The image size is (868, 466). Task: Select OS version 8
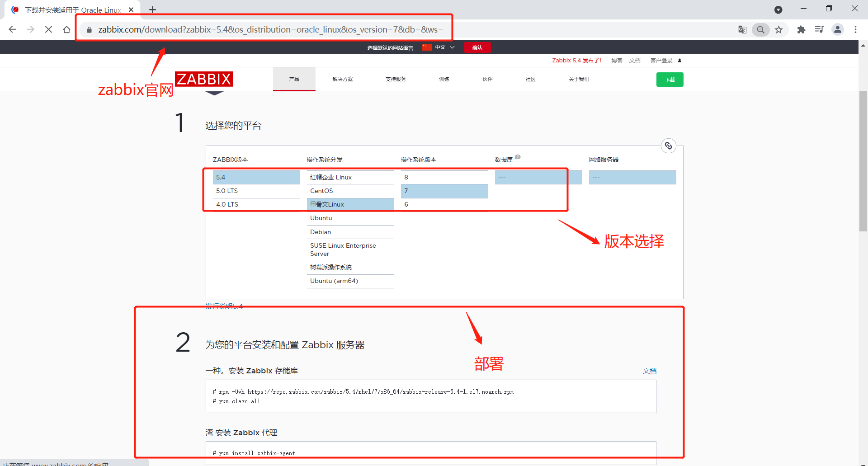444,177
